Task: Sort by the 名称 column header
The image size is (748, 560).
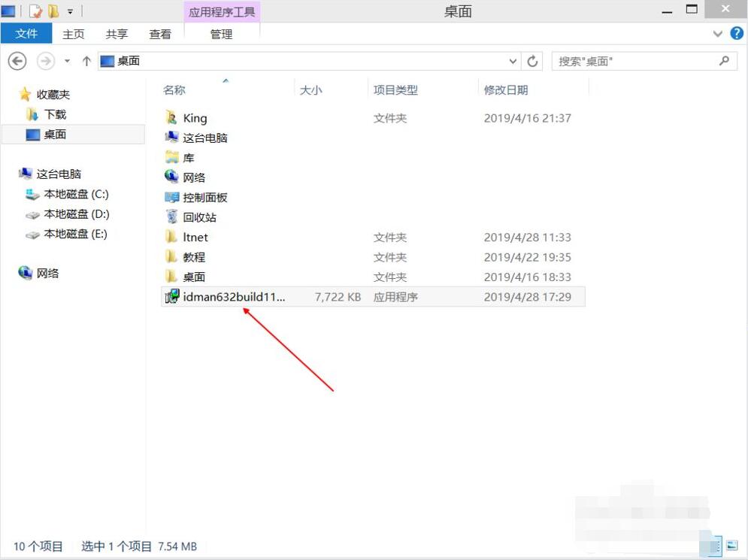Action: pyautogui.click(x=174, y=89)
